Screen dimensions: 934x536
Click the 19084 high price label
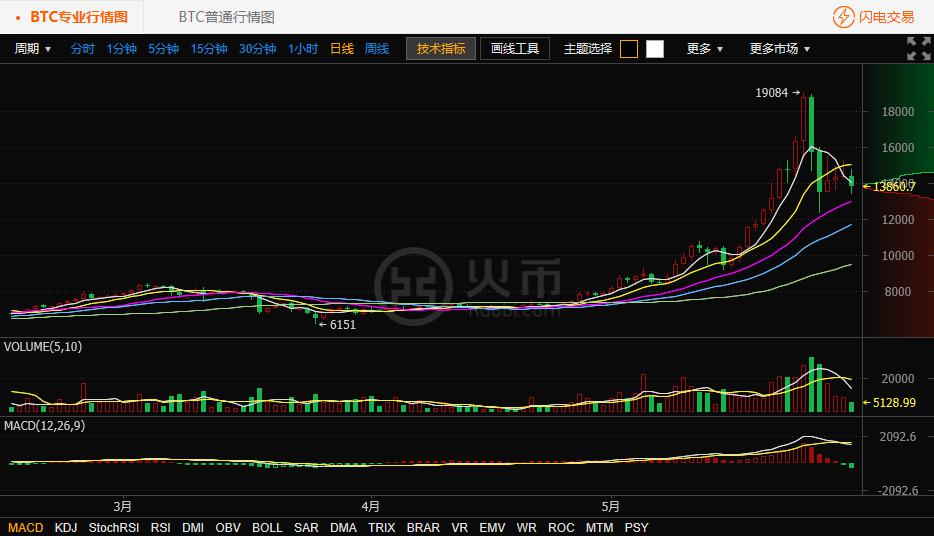tap(771, 93)
